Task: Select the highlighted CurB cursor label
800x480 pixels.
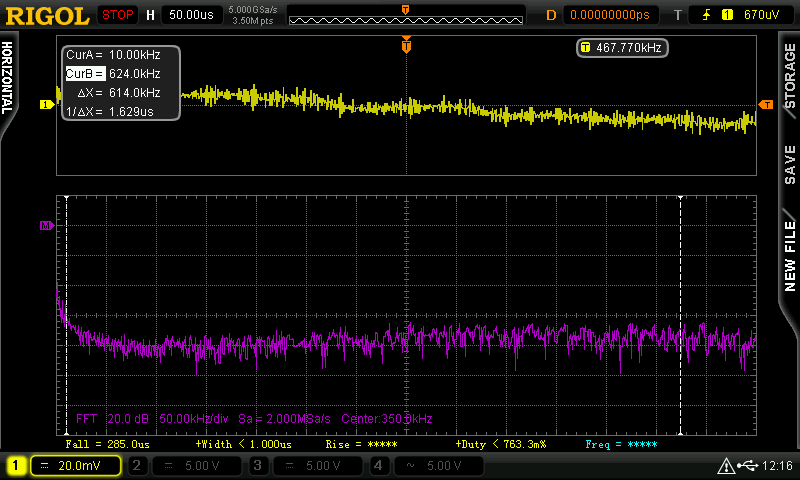Action: [x=85, y=73]
